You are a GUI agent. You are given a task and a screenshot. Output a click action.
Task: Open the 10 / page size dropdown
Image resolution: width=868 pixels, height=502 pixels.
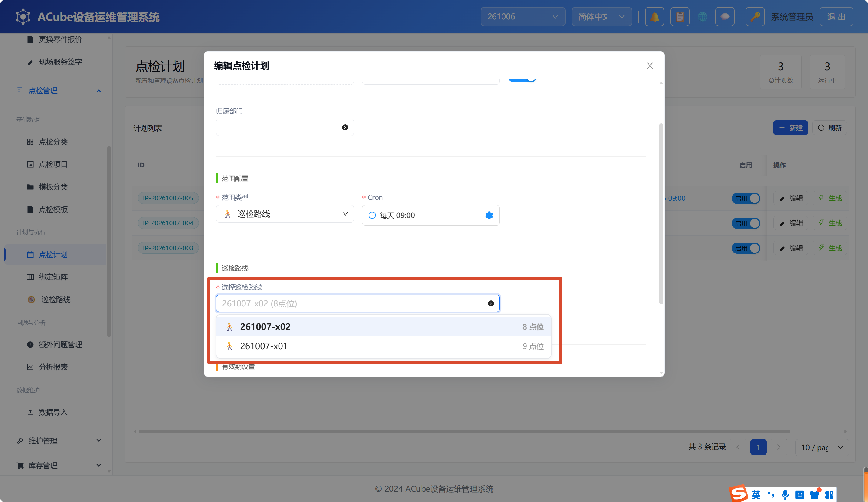(822, 447)
